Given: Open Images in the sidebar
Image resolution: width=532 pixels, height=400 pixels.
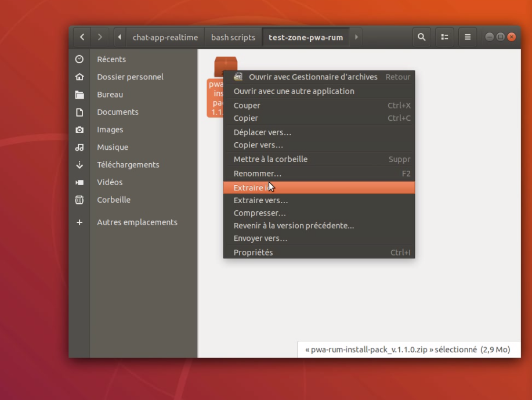Looking at the screenshot, I should tap(110, 129).
